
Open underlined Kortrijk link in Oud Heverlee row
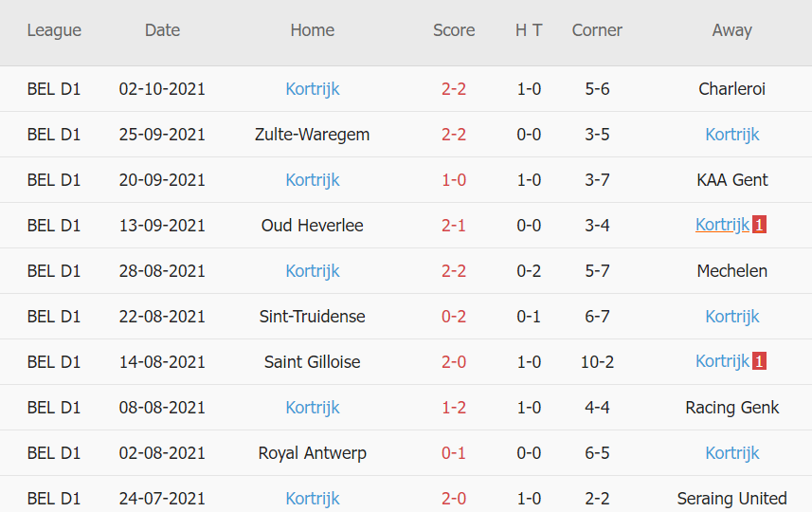coord(722,226)
